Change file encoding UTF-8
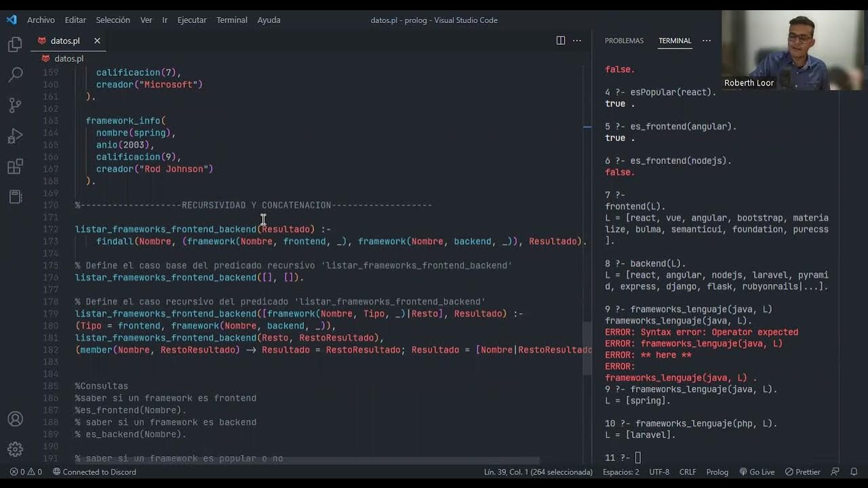This screenshot has width=868, height=488. (x=659, y=472)
